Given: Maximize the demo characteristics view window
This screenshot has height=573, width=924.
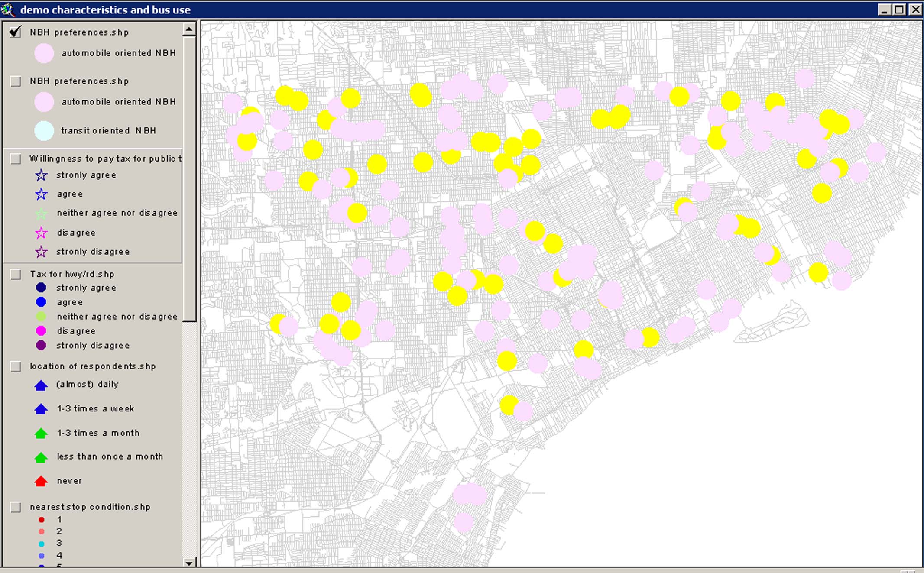Looking at the screenshot, I should [x=899, y=10].
